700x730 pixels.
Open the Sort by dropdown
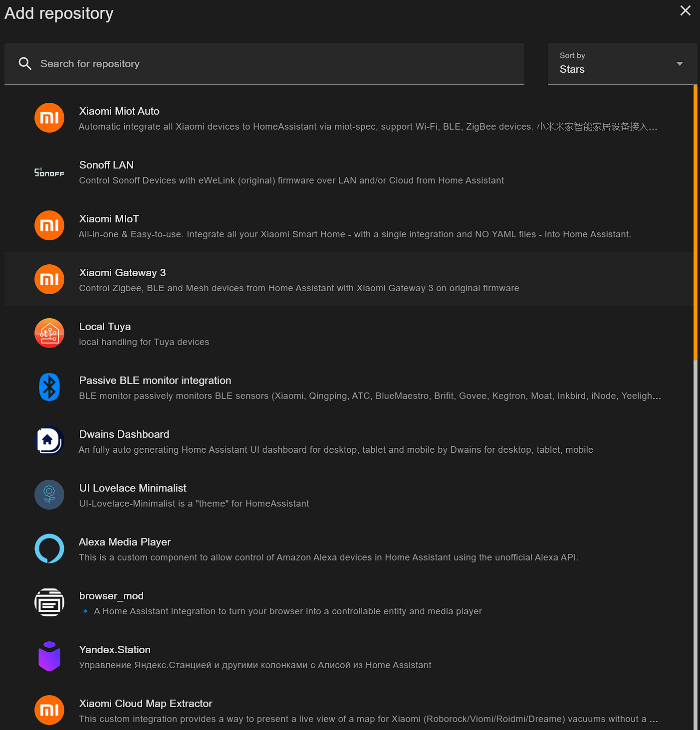coord(622,64)
